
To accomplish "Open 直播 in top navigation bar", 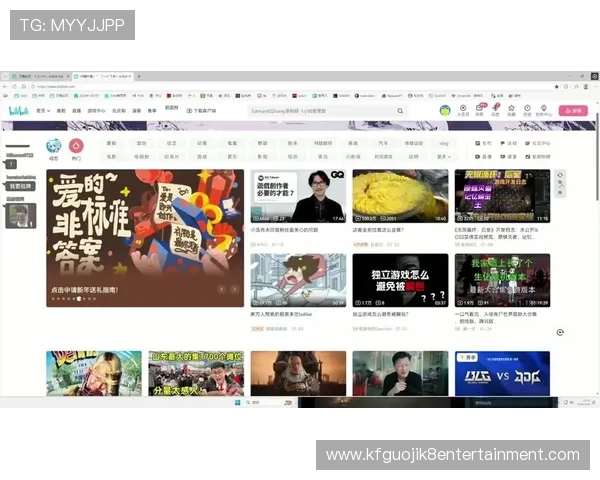I will point(77,111).
